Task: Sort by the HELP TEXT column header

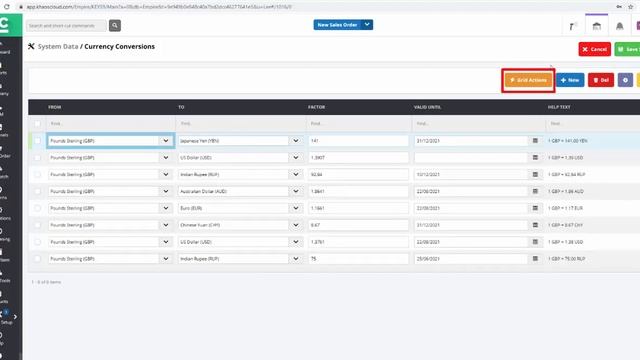Action: tap(559, 107)
